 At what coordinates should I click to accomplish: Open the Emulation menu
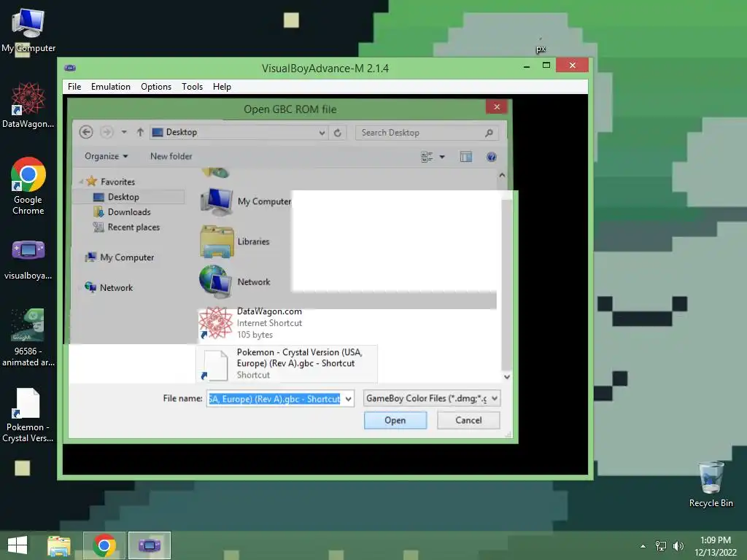click(x=111, y=87)
